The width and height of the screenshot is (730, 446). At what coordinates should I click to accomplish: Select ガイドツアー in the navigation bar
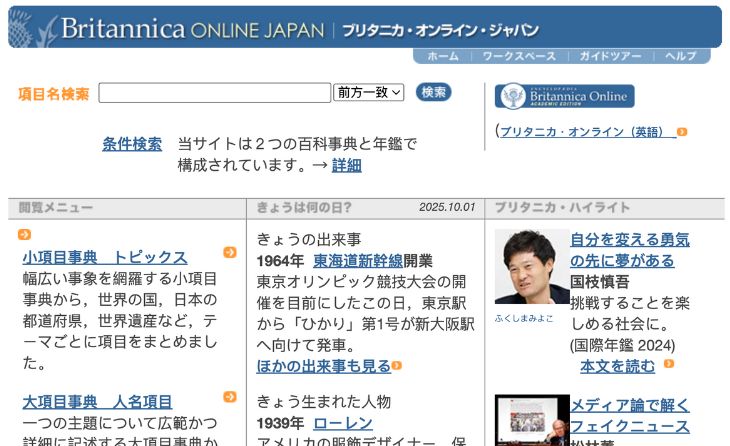[609, 56]
